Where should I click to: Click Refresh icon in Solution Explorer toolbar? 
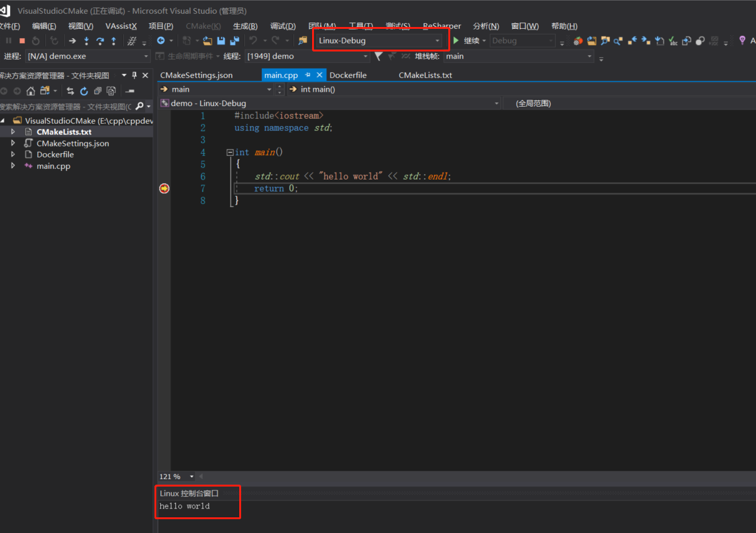coord(84,91)
